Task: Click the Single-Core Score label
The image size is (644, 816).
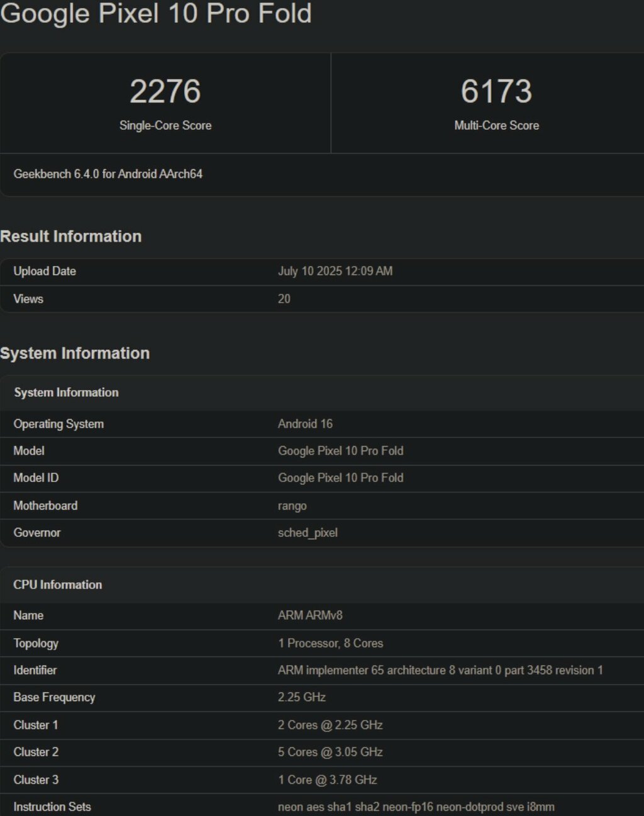Action: [165, 126]
